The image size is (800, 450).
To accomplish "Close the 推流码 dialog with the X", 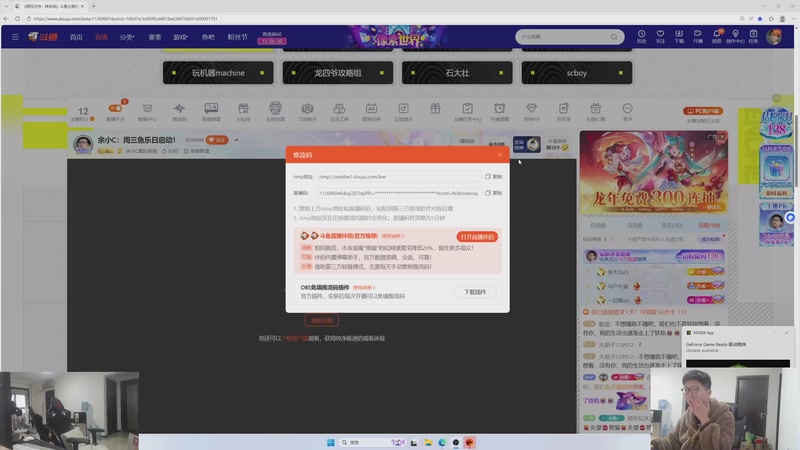I will coord(500,155).
